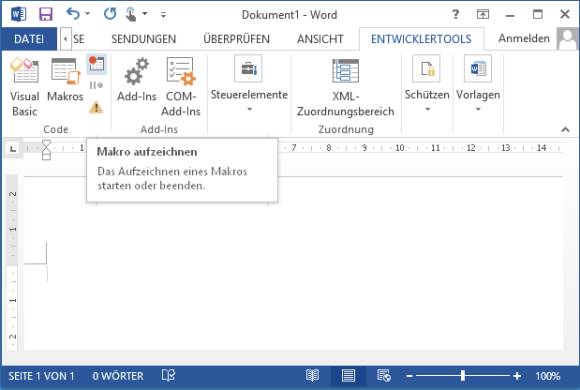Select the print layout view button
Screen dimensions: 580x390
348,376
